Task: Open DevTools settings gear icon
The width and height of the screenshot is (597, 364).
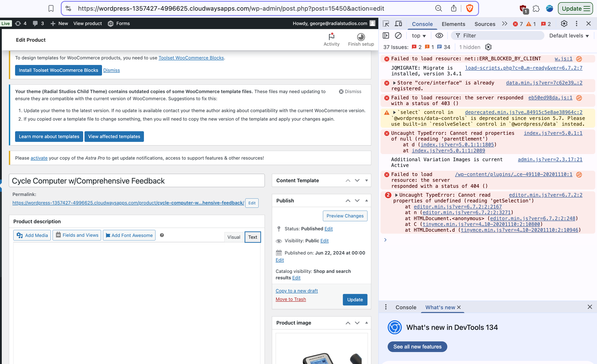Action: [564, 23]
